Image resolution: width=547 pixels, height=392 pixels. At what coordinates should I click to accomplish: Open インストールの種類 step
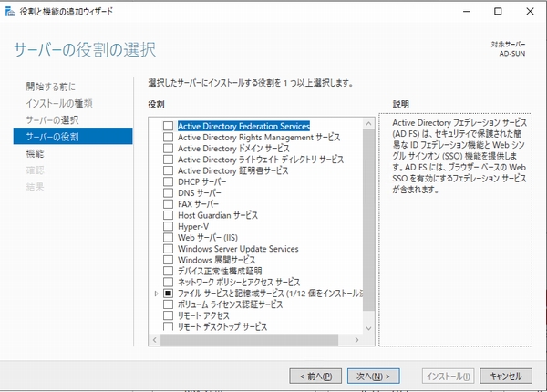(59, 103)
